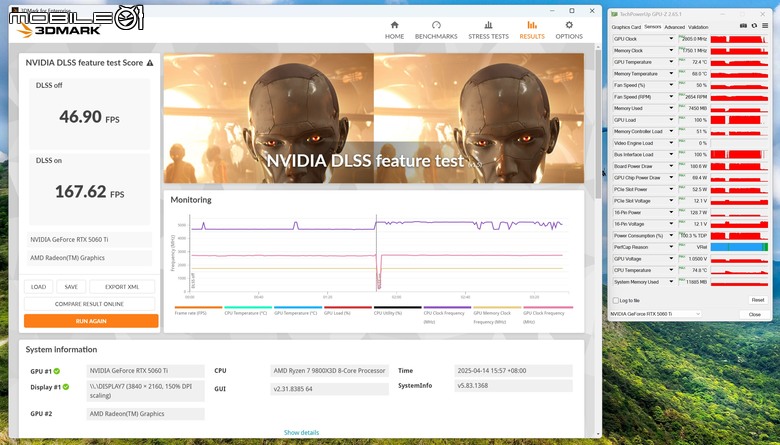Reset the GPU-Z sensor readings
The image size is (780, 445).
[758, 300]
